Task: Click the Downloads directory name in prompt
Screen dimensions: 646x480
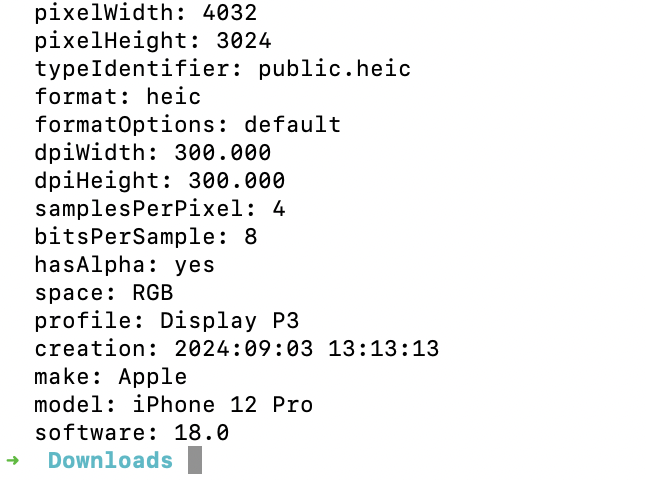Action: point(110,460)
